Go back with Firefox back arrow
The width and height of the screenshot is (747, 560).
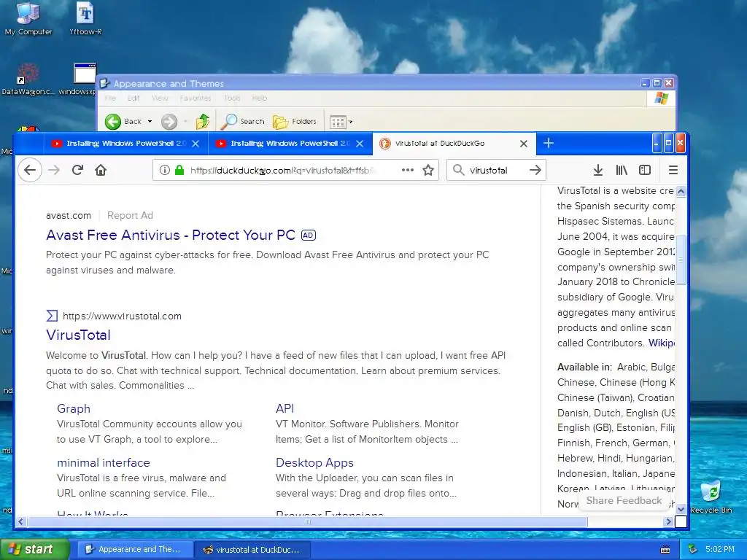click(x=30, y=170)
